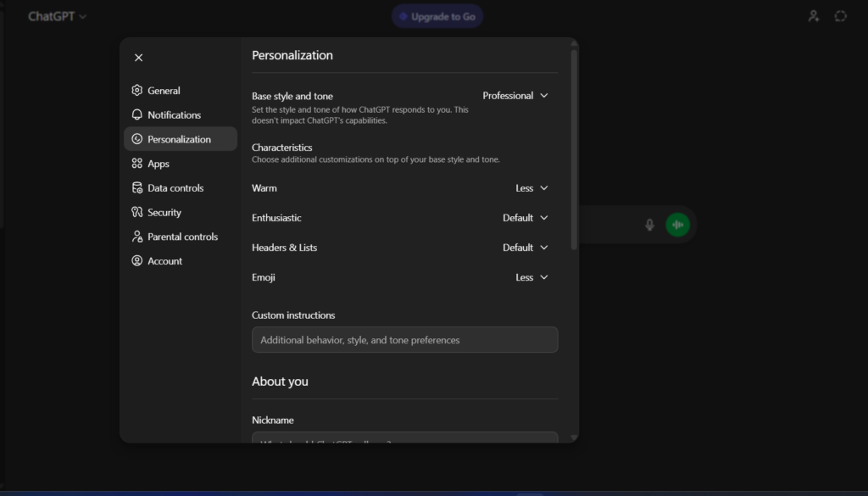
Task: Switch to the Personalization settings section
Action: pos(179,139)
